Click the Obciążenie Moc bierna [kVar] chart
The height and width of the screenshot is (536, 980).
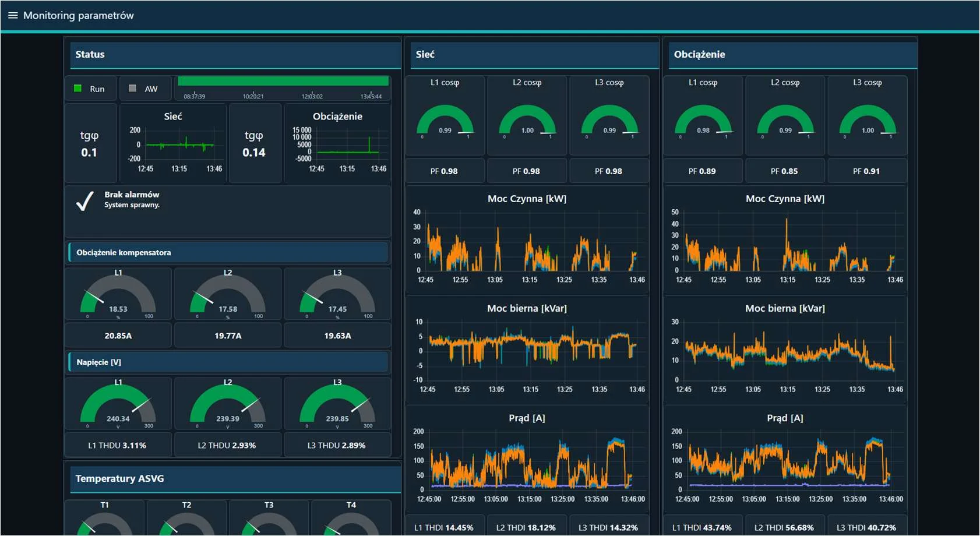pyautogui.click(x=785, y=350)
